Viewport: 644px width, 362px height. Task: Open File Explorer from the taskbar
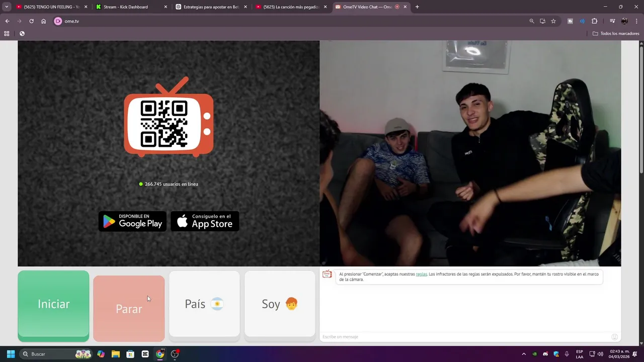(x=115, y=354)
